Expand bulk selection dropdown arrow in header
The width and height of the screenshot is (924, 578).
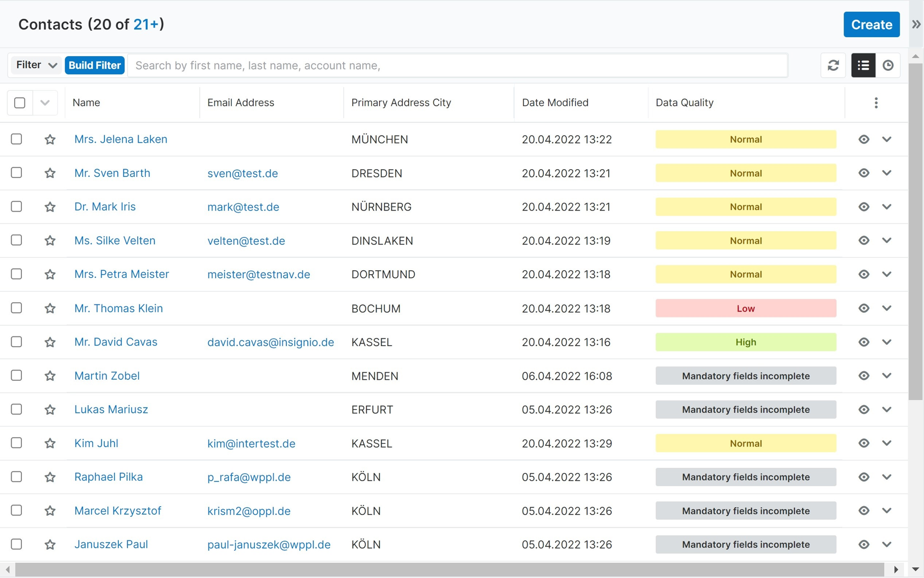pyautogui.click(x=45, y=103)
